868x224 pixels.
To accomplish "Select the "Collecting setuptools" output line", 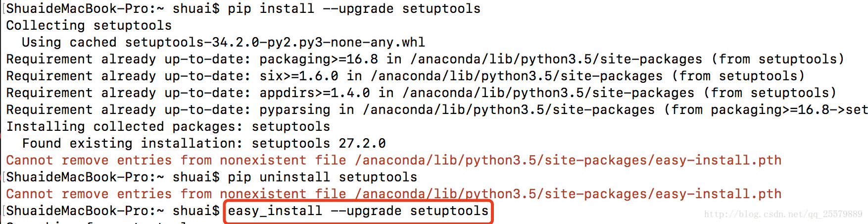I will 89,26.
